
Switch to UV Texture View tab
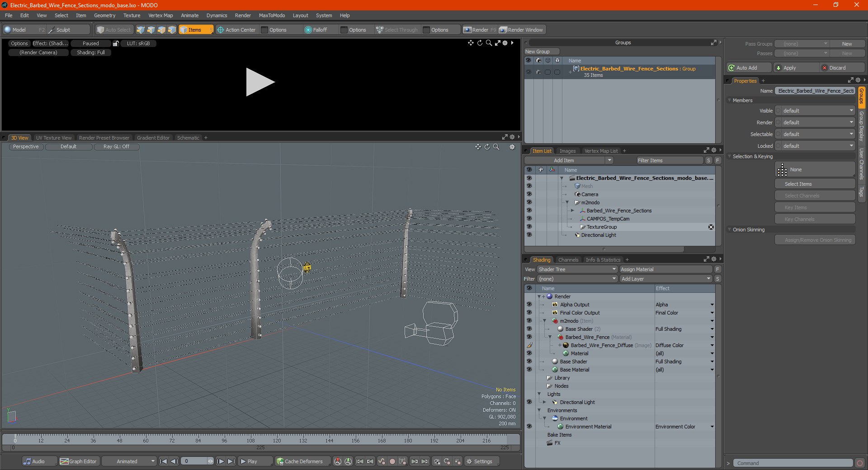click(x=54, y=138)
